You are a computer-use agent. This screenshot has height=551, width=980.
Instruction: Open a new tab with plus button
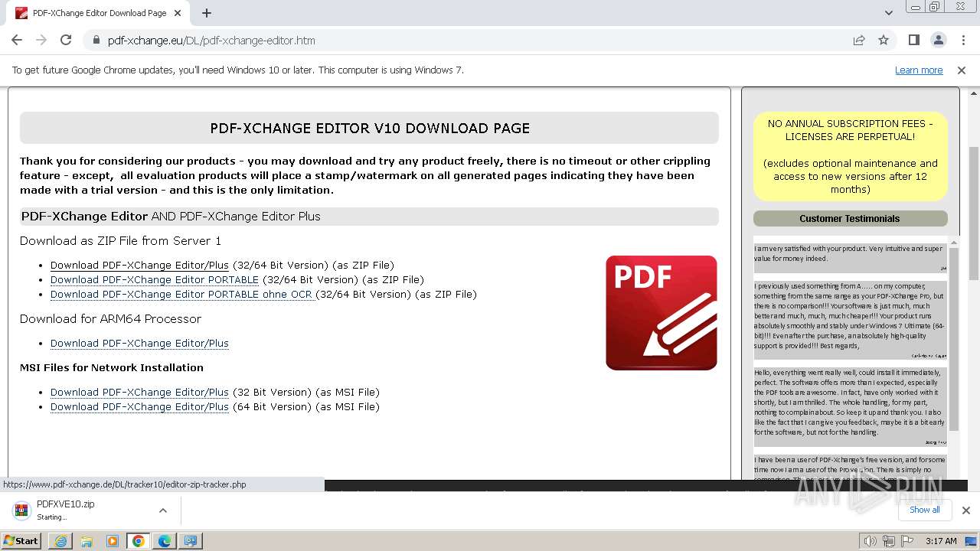tap(206, 13)
